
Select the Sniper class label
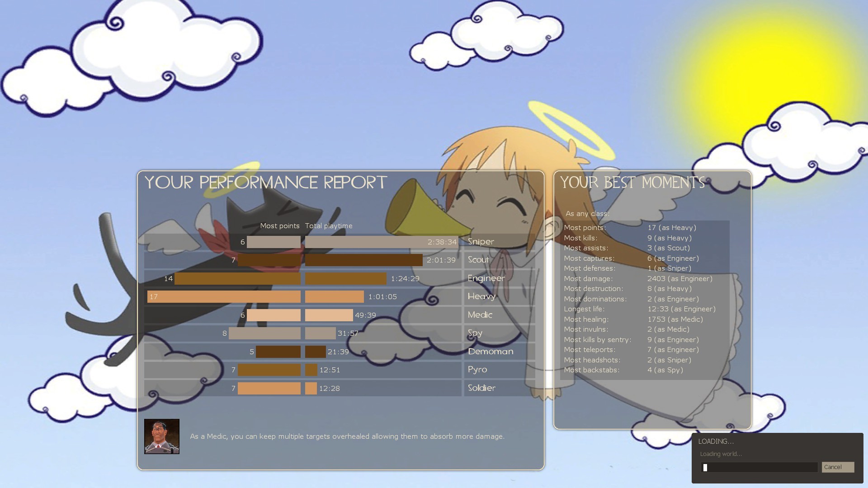coord(481,242)
